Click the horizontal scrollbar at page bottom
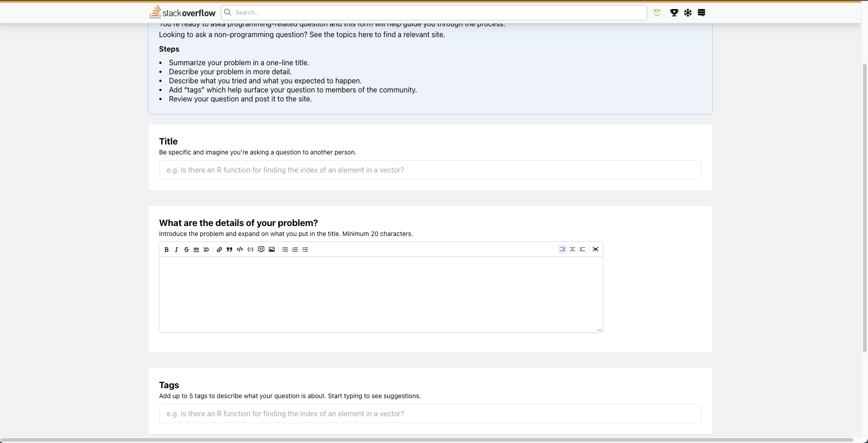868x443 pixels. click(x=426, y=440)
